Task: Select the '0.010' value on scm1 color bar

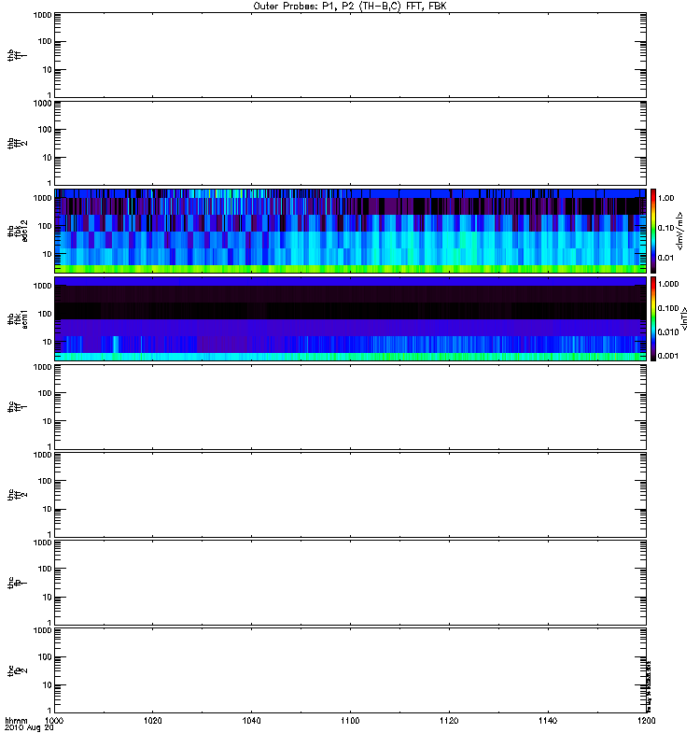Action: [x=668, y=332]
